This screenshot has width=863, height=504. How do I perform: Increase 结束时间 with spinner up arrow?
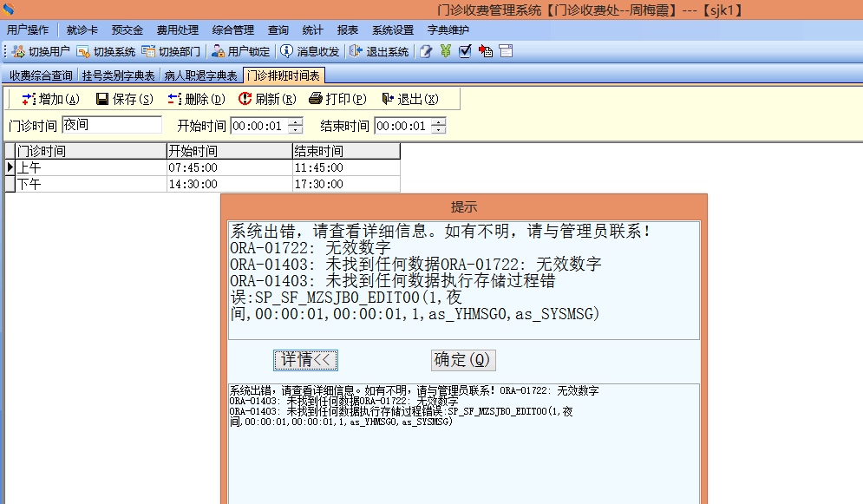click(439, 121)
